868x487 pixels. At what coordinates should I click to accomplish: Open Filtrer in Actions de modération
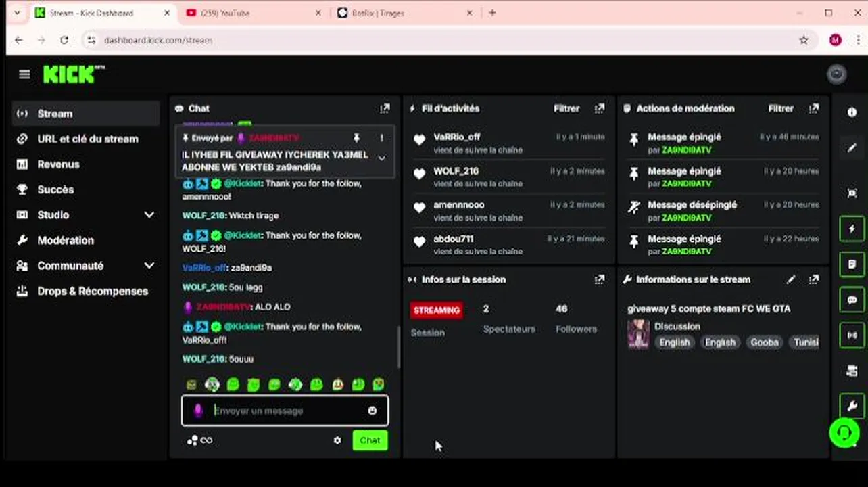coord(781,108)
